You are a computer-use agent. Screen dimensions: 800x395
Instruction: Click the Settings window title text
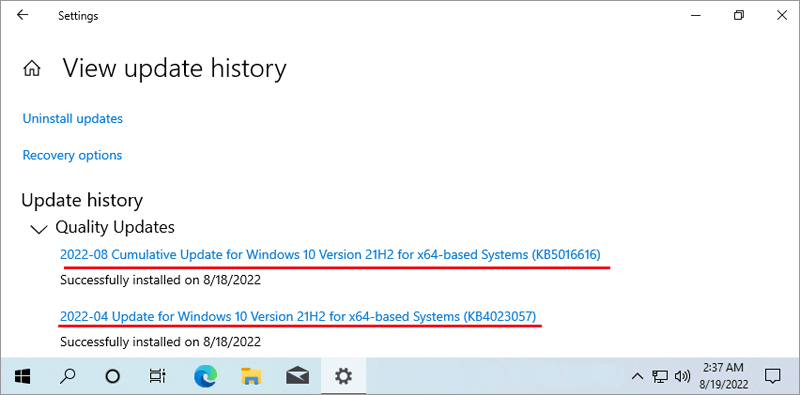point(78,16)
